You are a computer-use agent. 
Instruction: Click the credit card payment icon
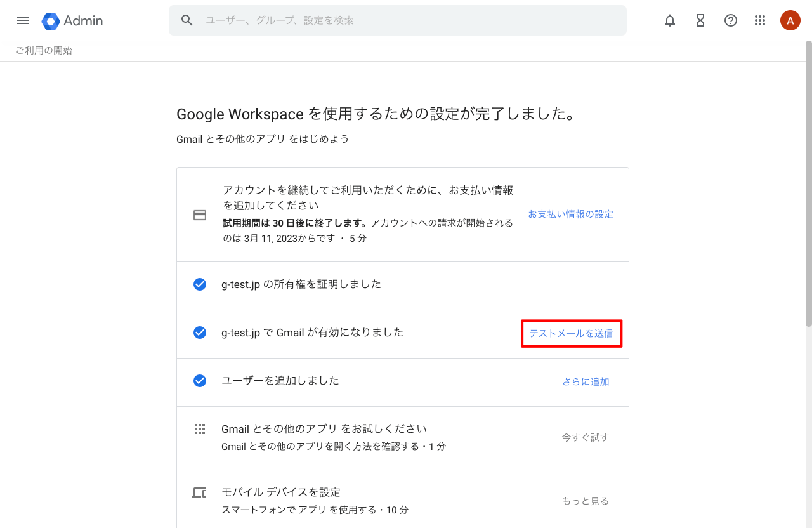click(200, 215)
